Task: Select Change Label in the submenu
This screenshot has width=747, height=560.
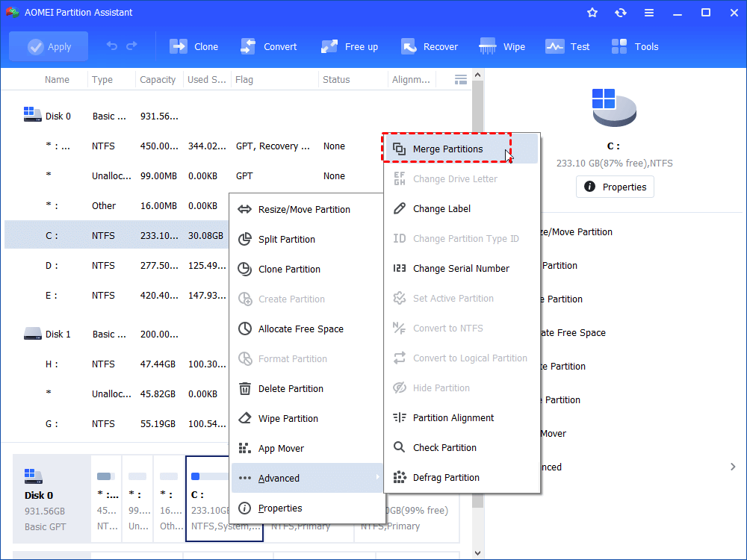Action: [461, 208]
